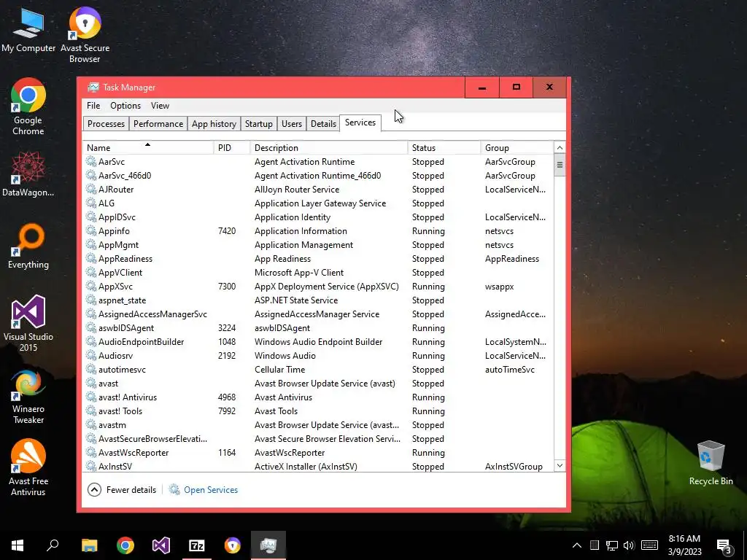Viewport: 747px width, 560px height.
Task: Click the Visual Studio taskbar icon
Action: click(x=161, y=545)
